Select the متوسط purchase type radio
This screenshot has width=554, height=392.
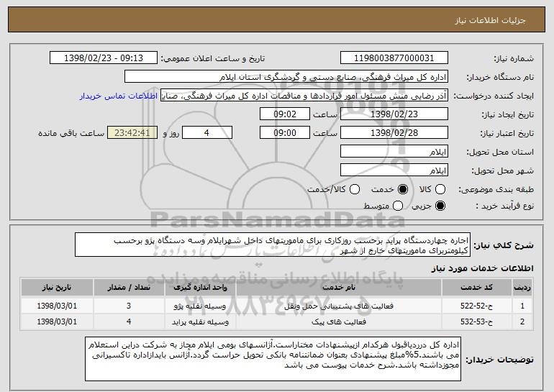pyautogui.click(x=398, y=206)
